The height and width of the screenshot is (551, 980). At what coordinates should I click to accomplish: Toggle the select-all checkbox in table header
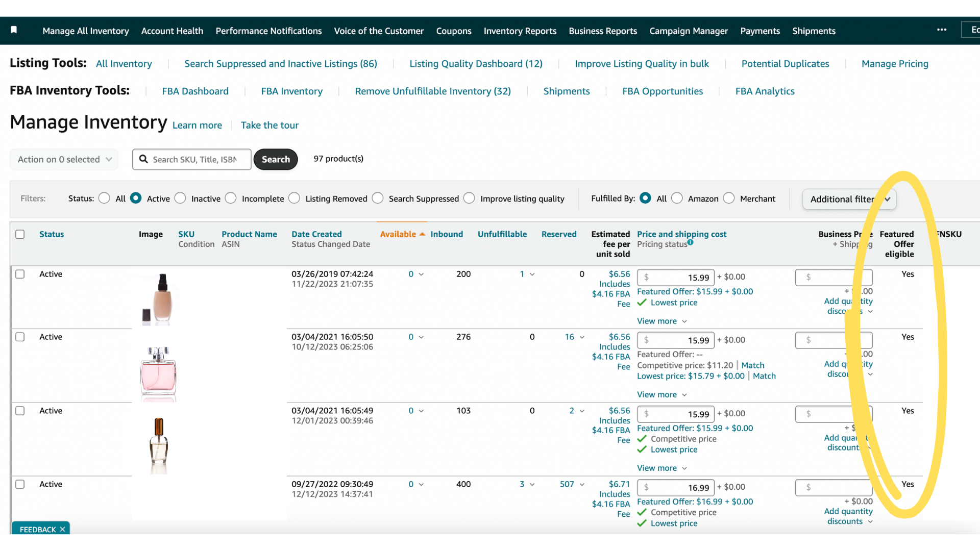tap(20, 234)
